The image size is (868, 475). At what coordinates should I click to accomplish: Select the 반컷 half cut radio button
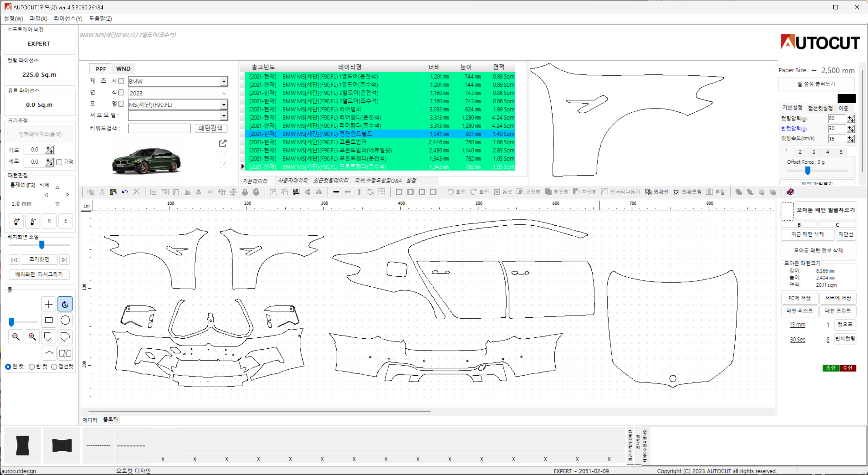(x=32, y=367)
